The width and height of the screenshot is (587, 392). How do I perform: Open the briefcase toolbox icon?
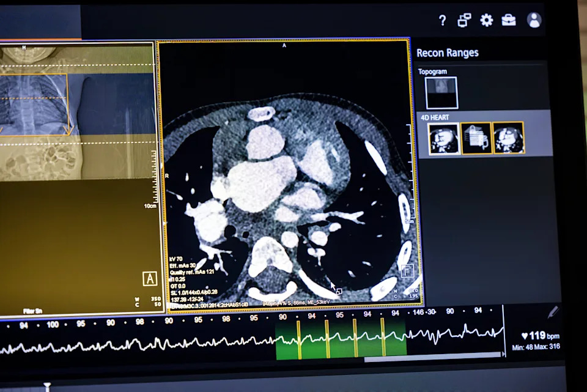(508, 20)
